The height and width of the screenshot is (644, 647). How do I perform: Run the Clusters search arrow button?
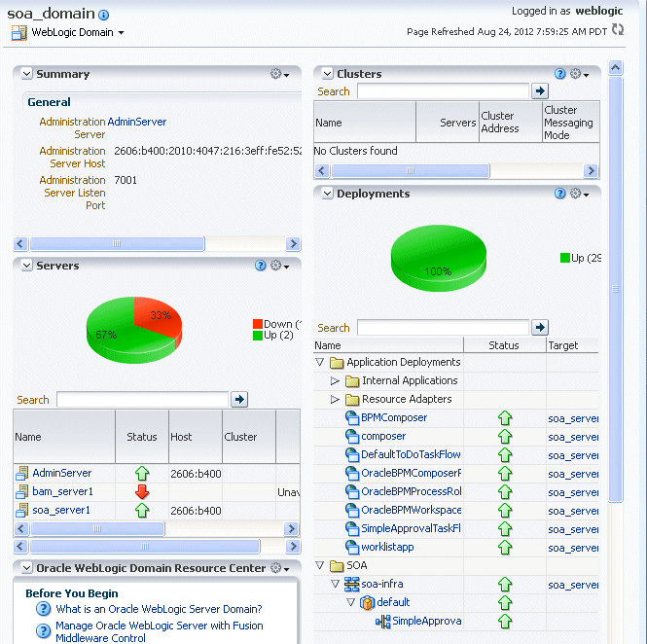(x=540, y=91)
